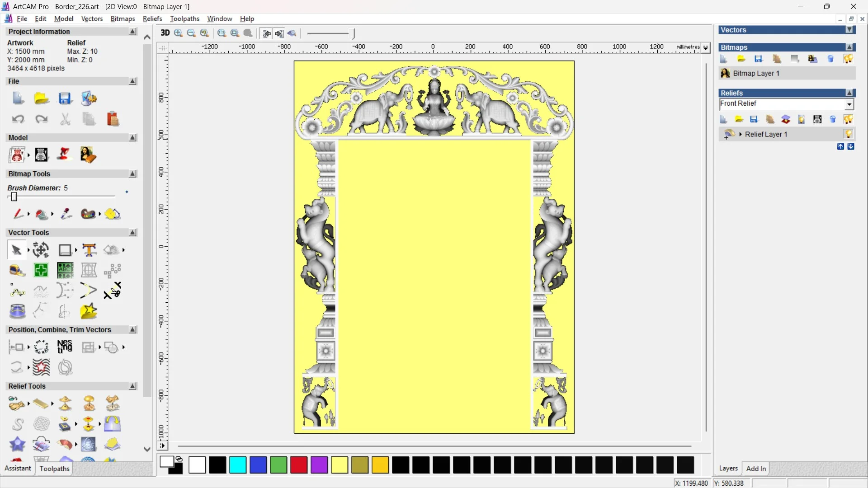Click the Save file icon
The image size is (868, 488).
65,99
